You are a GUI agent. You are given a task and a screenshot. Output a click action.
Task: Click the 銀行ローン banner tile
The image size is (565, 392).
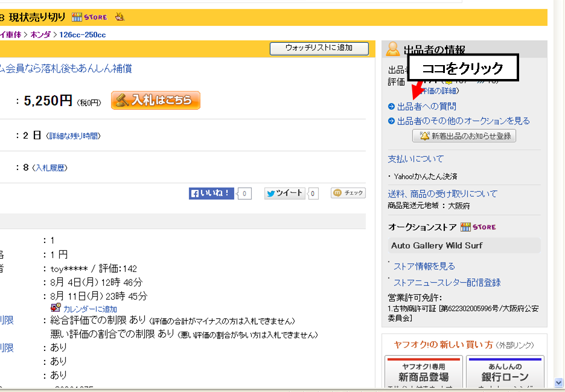pyautogui.click(x=505, y=373)
